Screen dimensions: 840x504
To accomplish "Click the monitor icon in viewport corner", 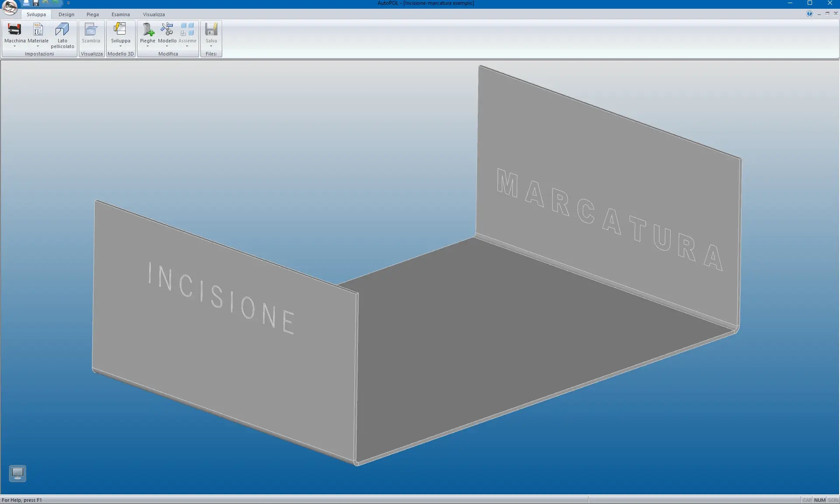I will [17, 473].
